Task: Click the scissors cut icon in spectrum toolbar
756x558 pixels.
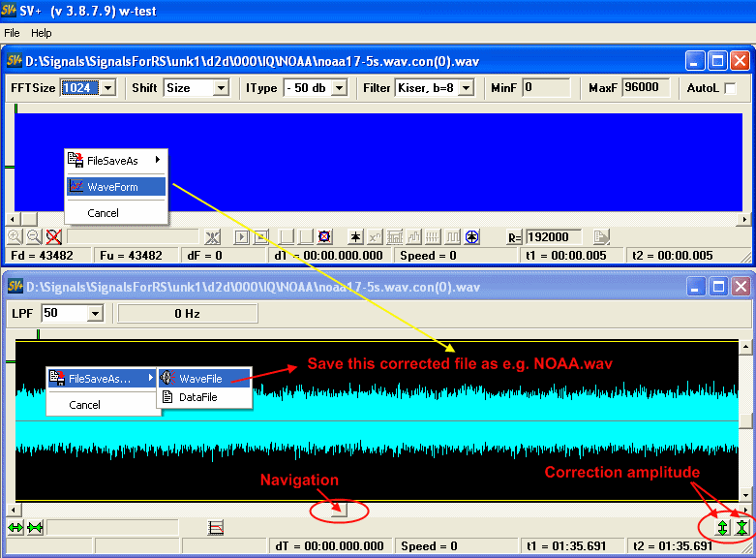Action: pos(213,236)
